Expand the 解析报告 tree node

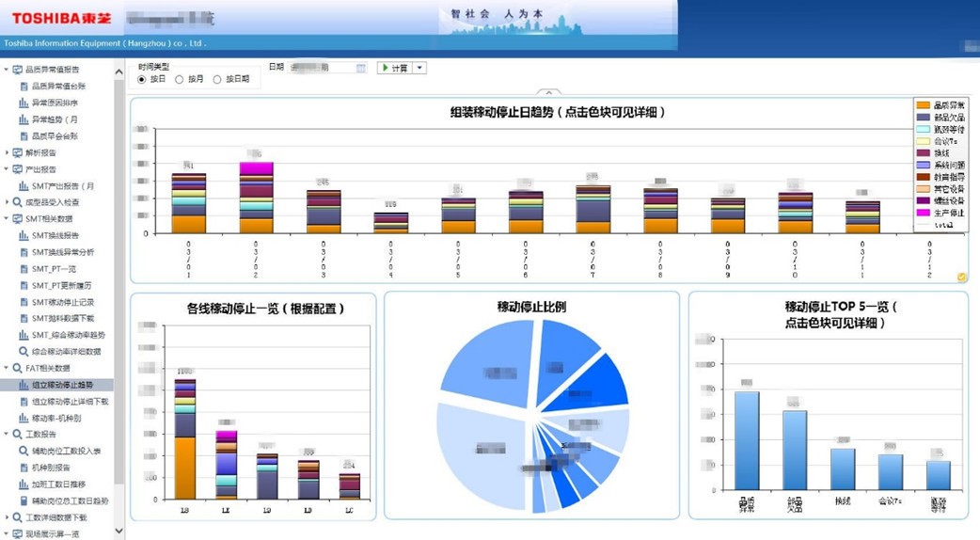click(7, 152)
